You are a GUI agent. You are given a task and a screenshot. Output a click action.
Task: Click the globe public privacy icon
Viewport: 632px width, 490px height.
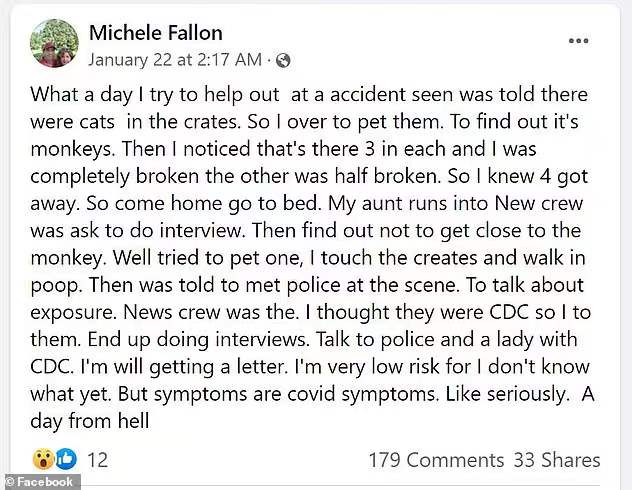283,60
